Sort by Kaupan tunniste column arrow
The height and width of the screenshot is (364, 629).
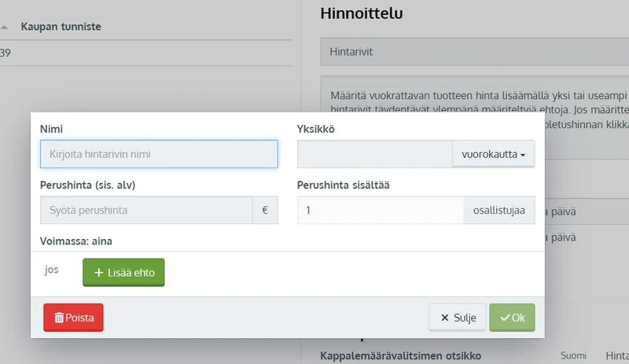(x=4, y=28)
